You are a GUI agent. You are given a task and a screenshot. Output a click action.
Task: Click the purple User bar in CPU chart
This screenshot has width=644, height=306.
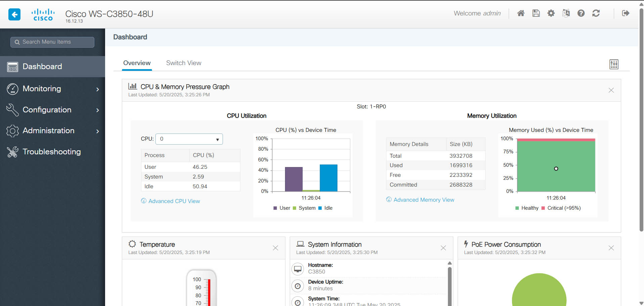[294, 179]
